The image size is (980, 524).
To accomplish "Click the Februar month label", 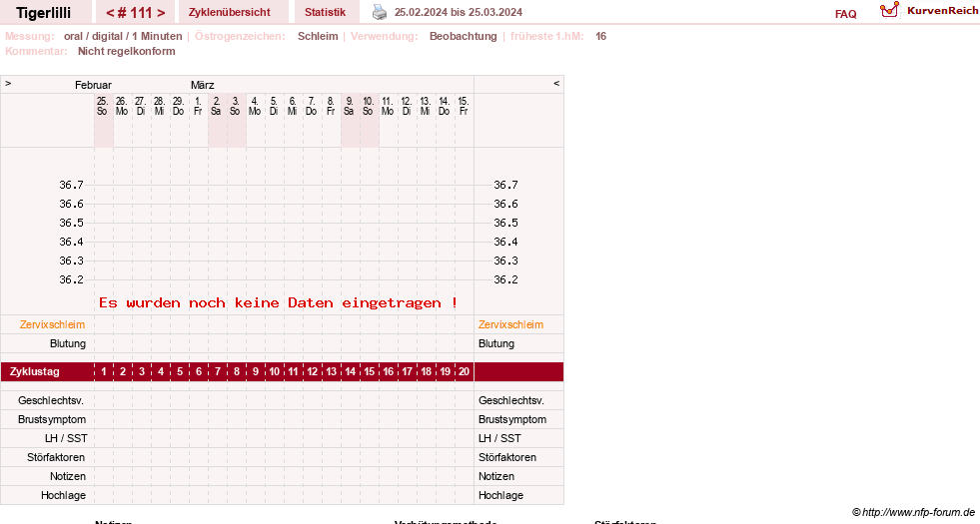I will [93, 85].
